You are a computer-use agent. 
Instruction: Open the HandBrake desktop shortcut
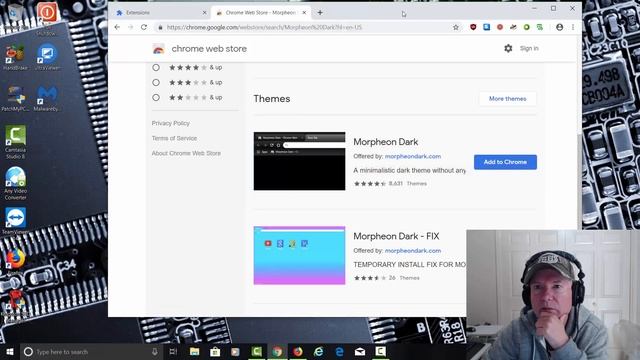point(15,58)
